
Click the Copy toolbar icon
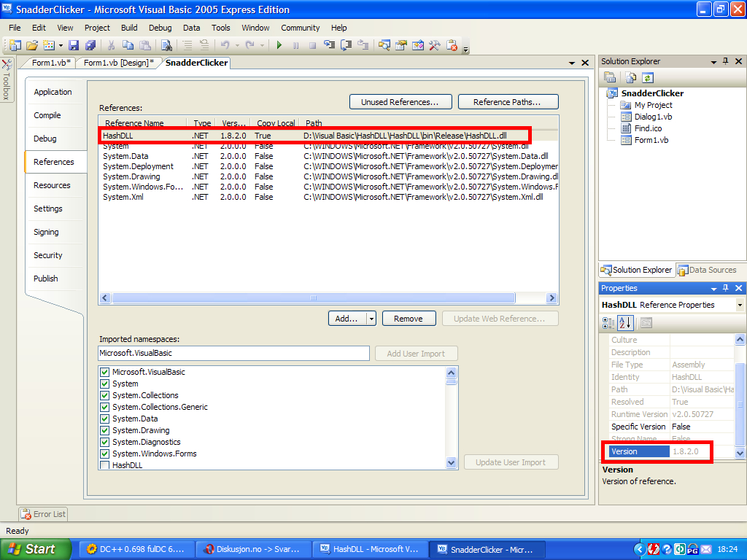[128, 45]
